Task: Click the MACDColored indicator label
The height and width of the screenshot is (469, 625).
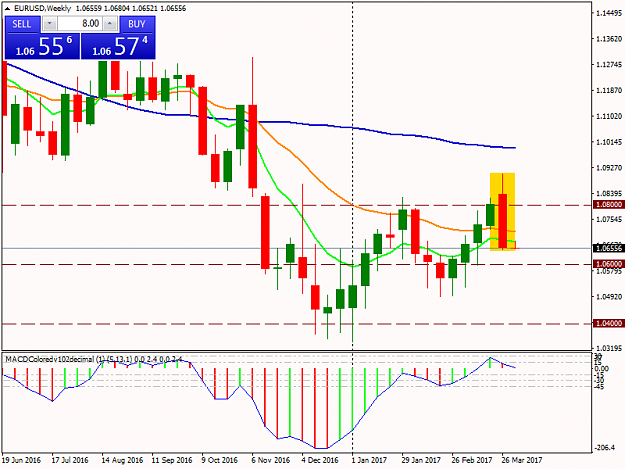Action: pos(93,359)
